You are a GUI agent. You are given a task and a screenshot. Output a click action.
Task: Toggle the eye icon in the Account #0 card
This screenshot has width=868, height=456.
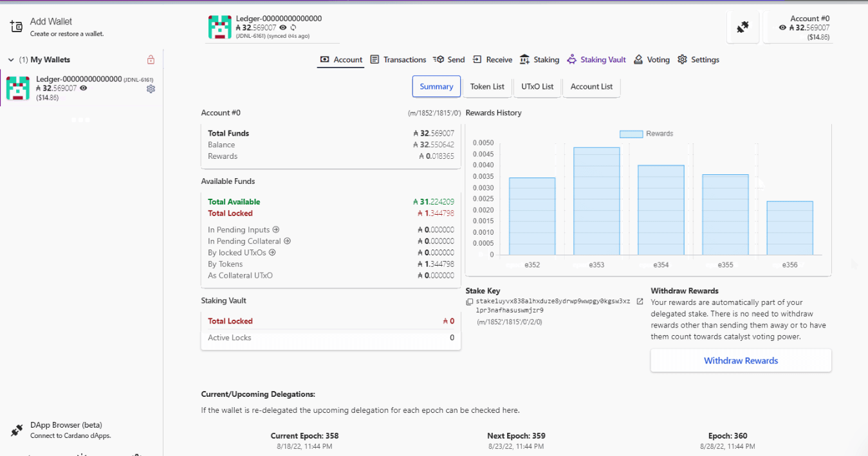tap(782, 28)
